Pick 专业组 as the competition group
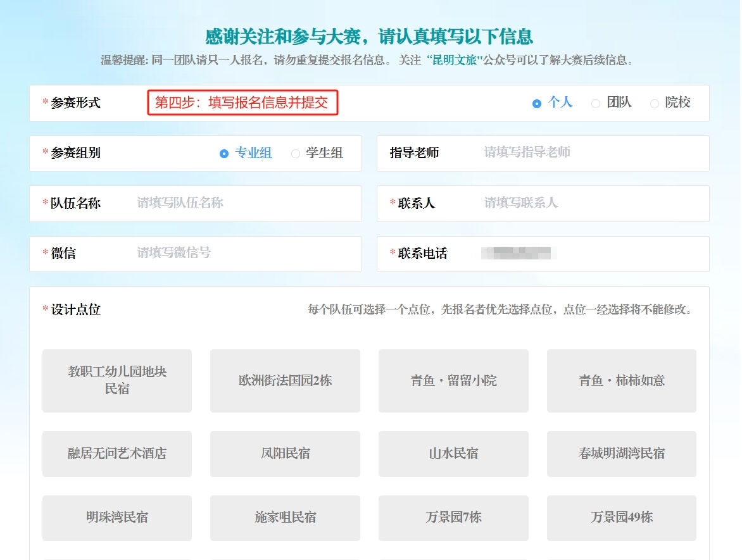742x560 pixels. 224,153
